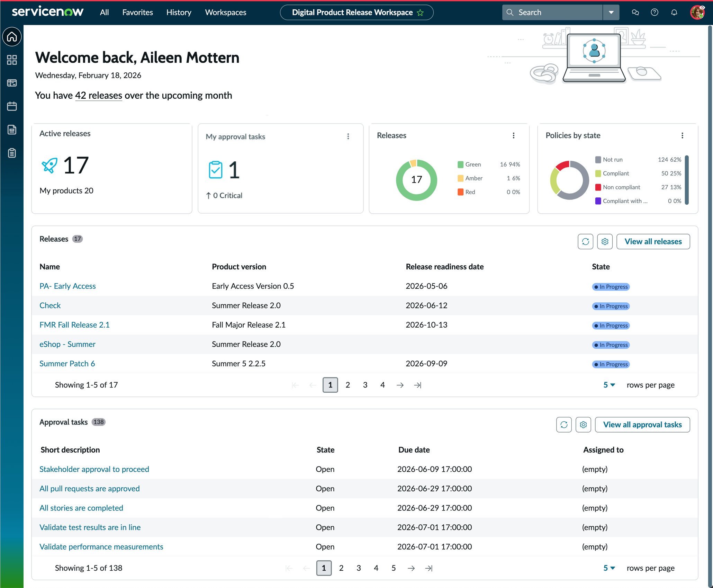This screenshot has width=713, height=588.
Task: Open All pull requests are approved task
Action: tap(90, 489)
